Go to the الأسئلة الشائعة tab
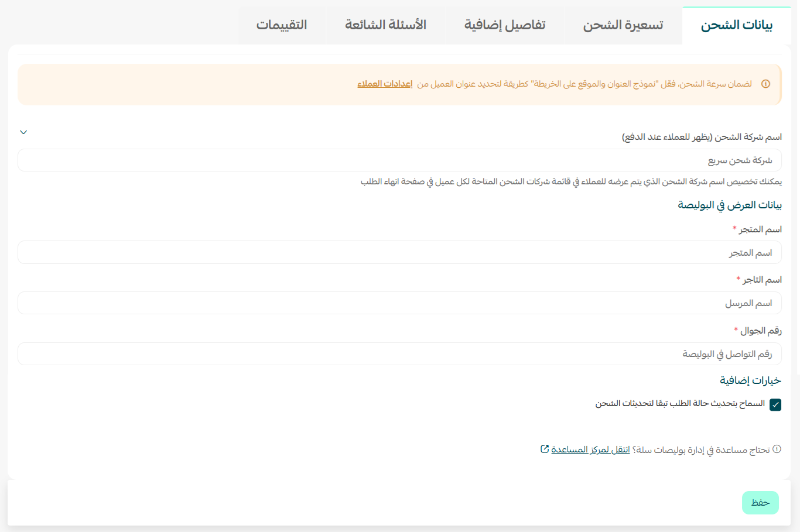Viewport: 800px width, 532px height. (385, 25)
